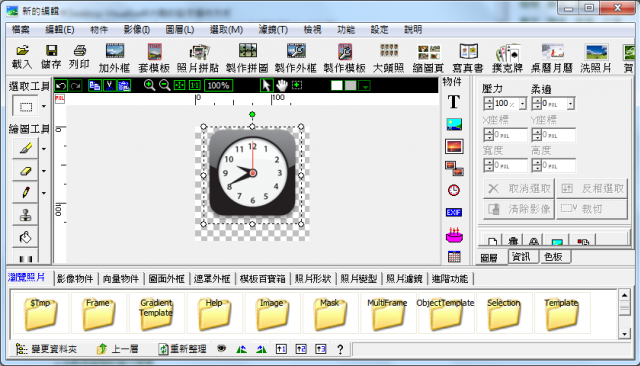Click 變更資料夾 change folder button
Viewport: 640px width, 366px height.
point(46,349)
